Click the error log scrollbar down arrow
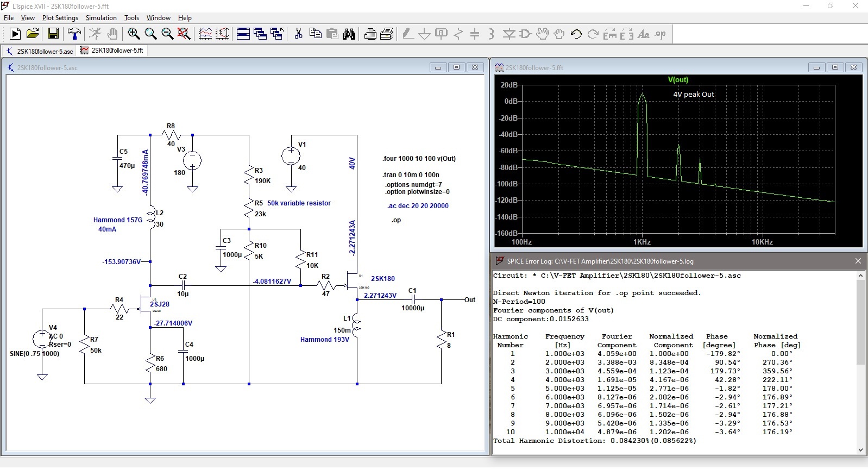 (x=860, y=449)
